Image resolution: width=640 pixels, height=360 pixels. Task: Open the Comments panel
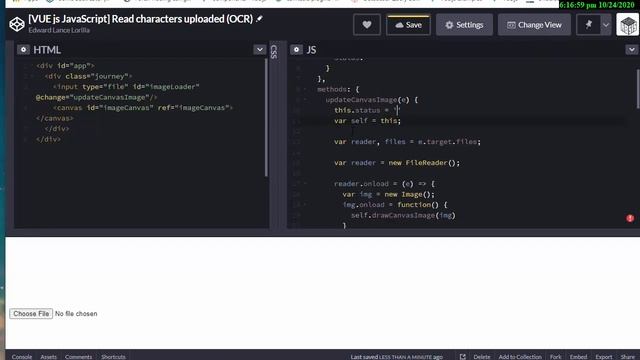click(78, 356)
